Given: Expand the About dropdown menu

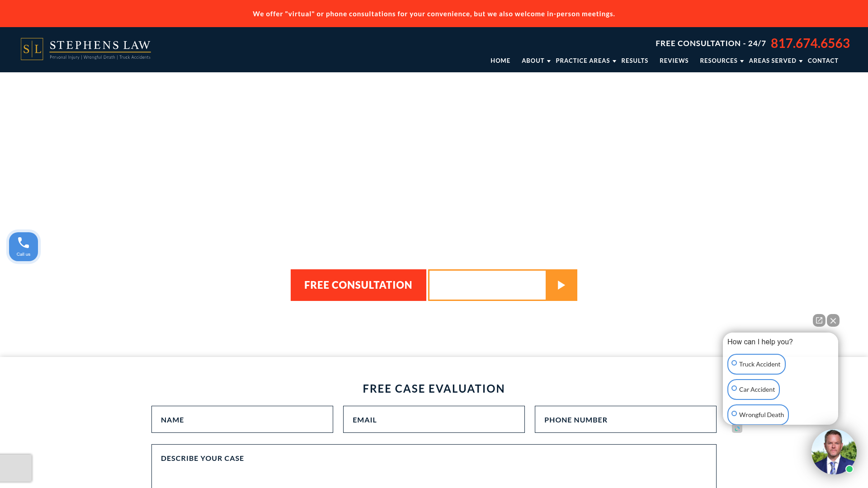Looking at the screenshot, I should (x=535, y=61).
